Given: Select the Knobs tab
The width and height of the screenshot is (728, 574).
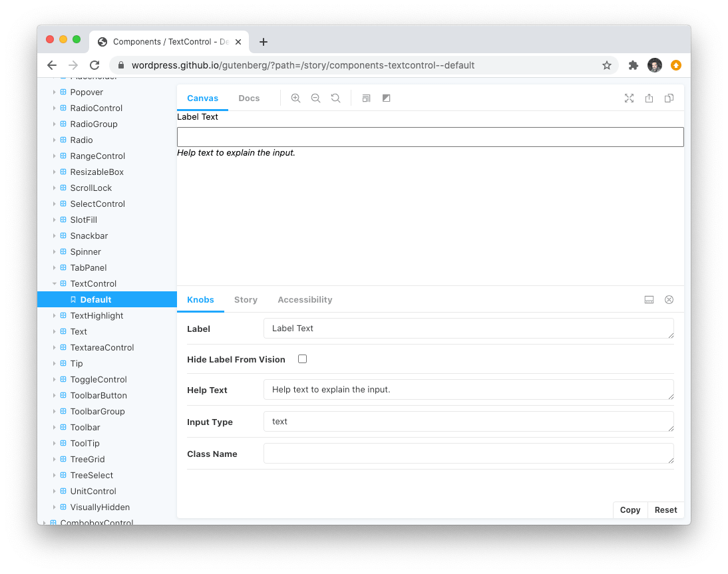Looking at the screenshot, I should point(200,300).
